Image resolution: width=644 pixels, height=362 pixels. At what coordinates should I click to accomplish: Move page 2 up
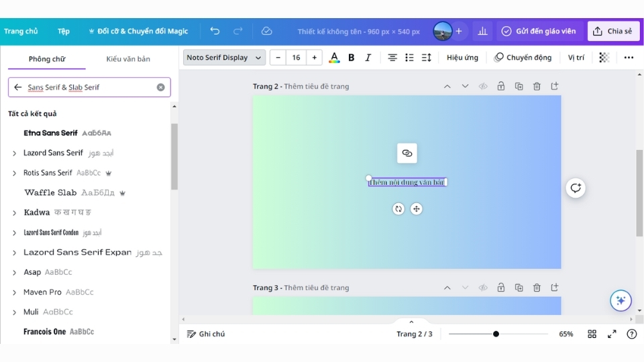[447, 86]
